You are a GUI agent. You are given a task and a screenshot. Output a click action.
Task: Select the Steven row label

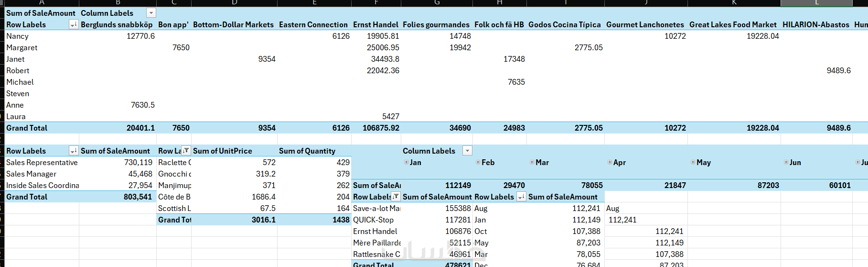click(18, 93)
